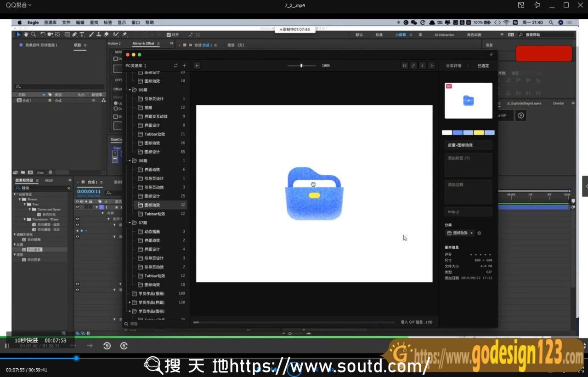Toggle visibility eye of layer 1
The image size is (588, 377).
(77, 207)
